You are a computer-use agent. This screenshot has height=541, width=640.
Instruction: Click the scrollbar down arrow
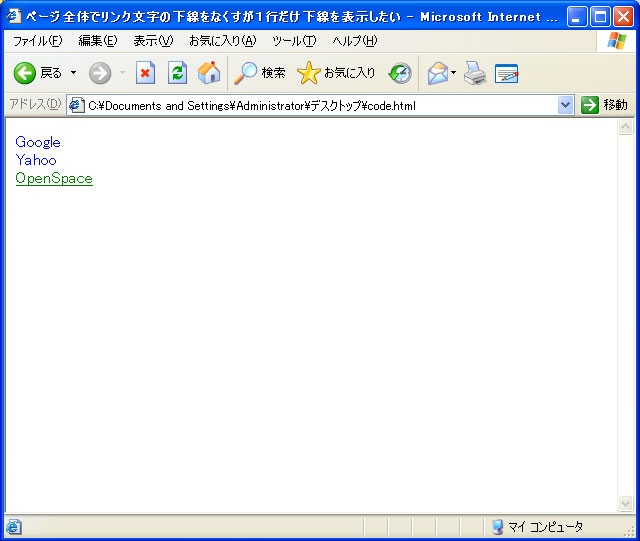click(x=625, y=503)
